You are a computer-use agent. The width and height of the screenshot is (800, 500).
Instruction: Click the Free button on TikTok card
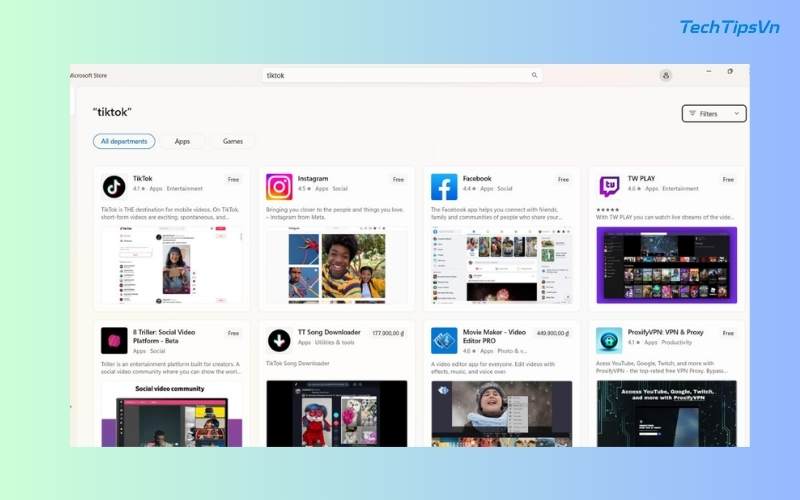pyautogui.click(x=233, y=180)
